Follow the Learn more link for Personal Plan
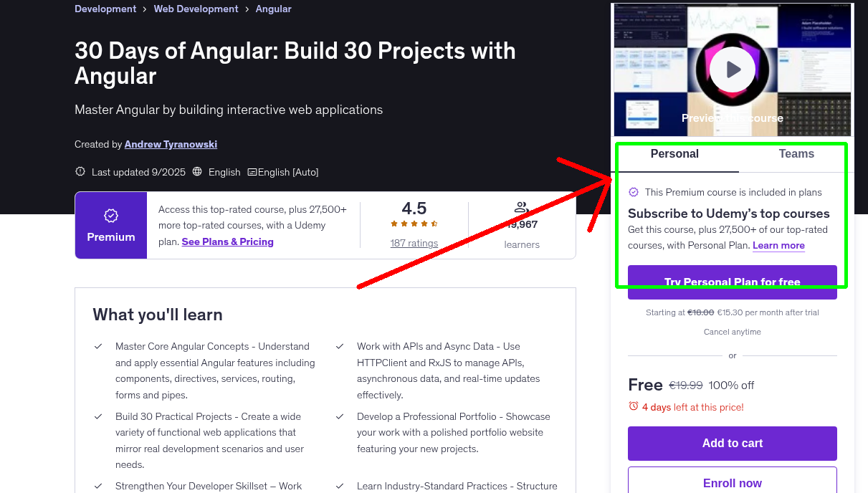868x493 pixels. pos(778,246)
